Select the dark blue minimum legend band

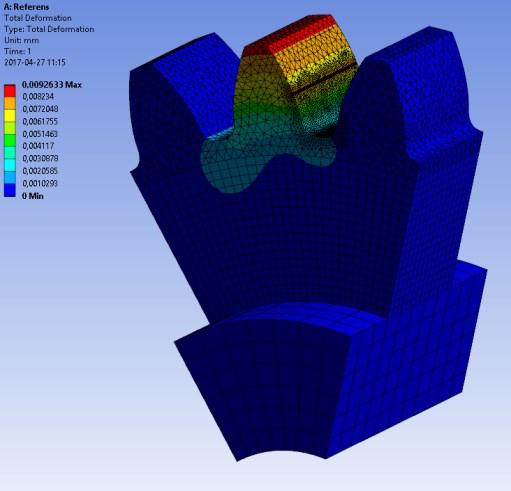tap(10, 190)
